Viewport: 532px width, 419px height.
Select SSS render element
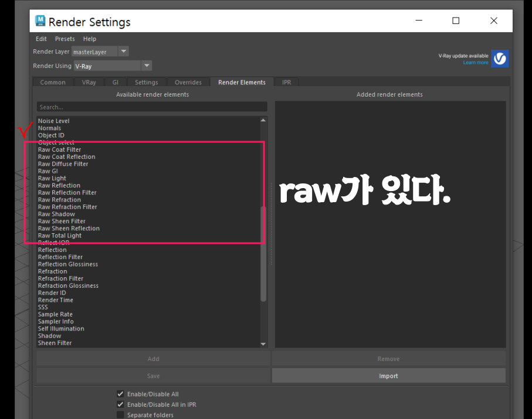tap(43, 307)
